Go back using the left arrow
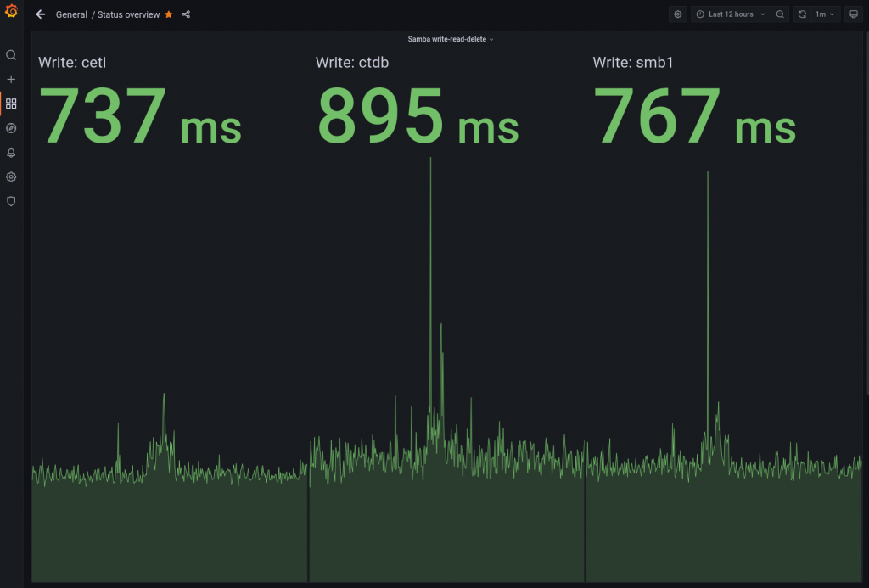 coord(41,14)
